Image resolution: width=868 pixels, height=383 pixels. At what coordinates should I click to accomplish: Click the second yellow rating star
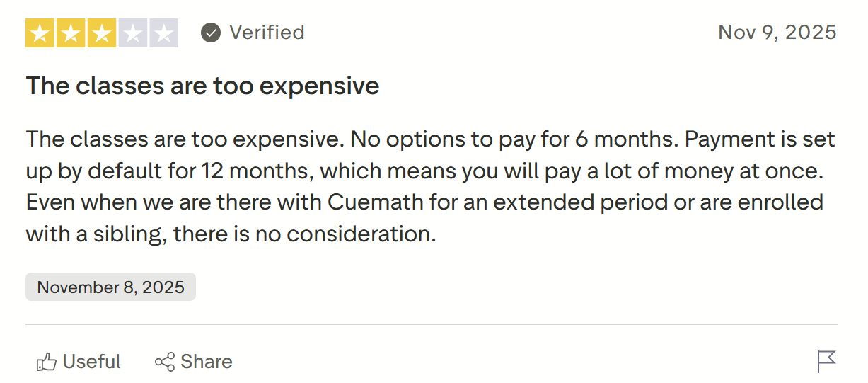point(71,33)
